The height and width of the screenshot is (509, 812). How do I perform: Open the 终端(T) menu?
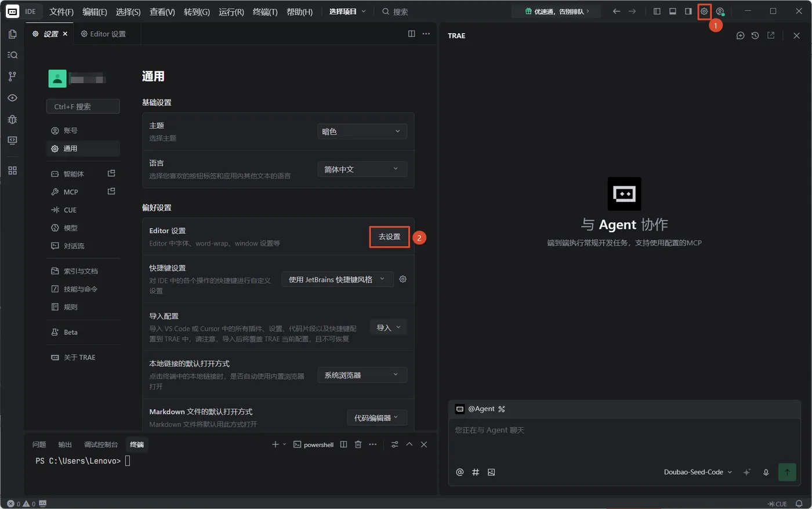(265, 12)
